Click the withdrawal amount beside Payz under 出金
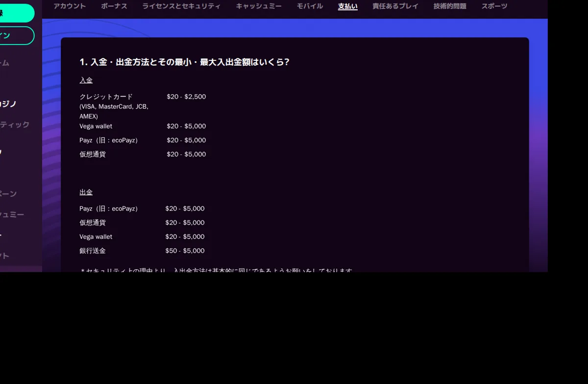Viewport: 588px width, 384px height. (x=185, y=208)
